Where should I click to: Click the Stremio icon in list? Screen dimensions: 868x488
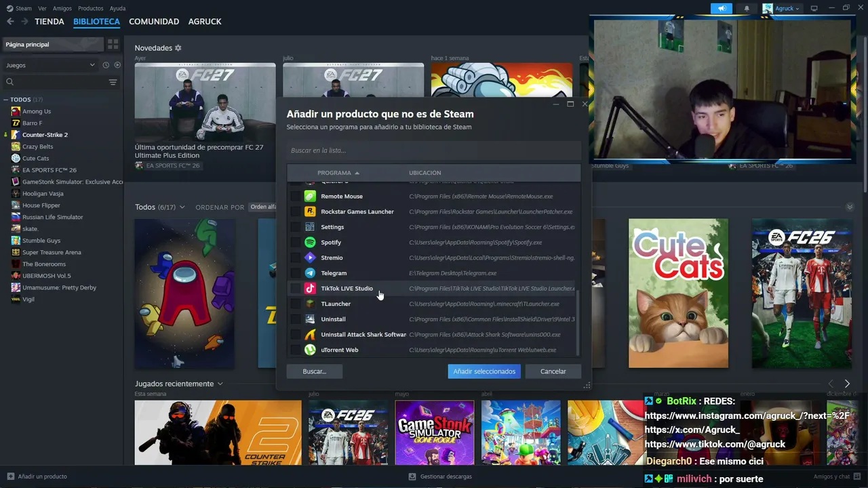[310, 258]
